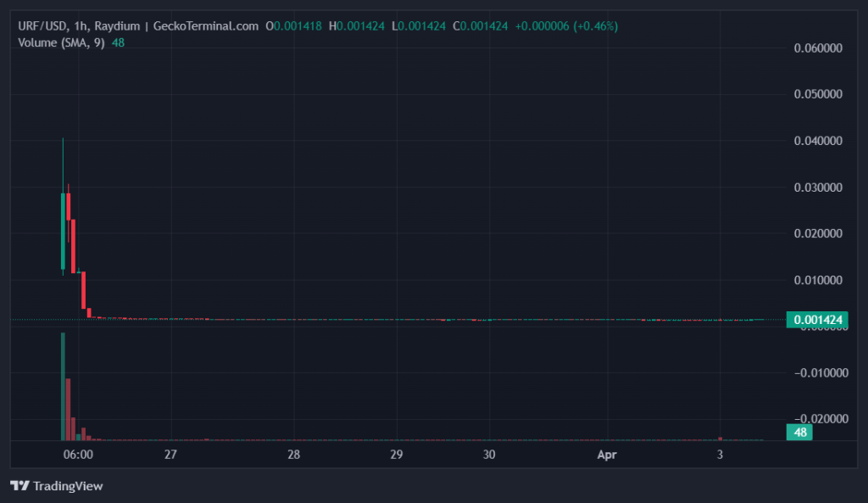This screenshot has width=868, height=503.
Task: Click the 0.040000 price axis label
Action: tap(817, 141)
